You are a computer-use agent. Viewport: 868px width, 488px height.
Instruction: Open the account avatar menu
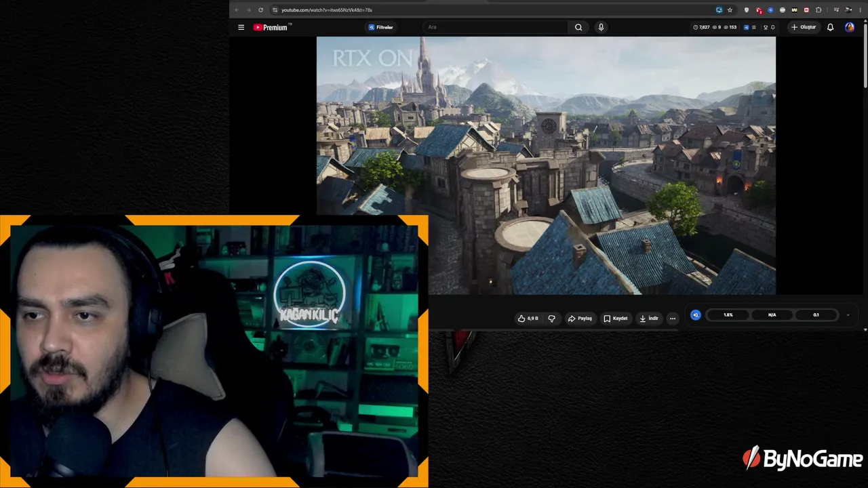coord(850,27)
